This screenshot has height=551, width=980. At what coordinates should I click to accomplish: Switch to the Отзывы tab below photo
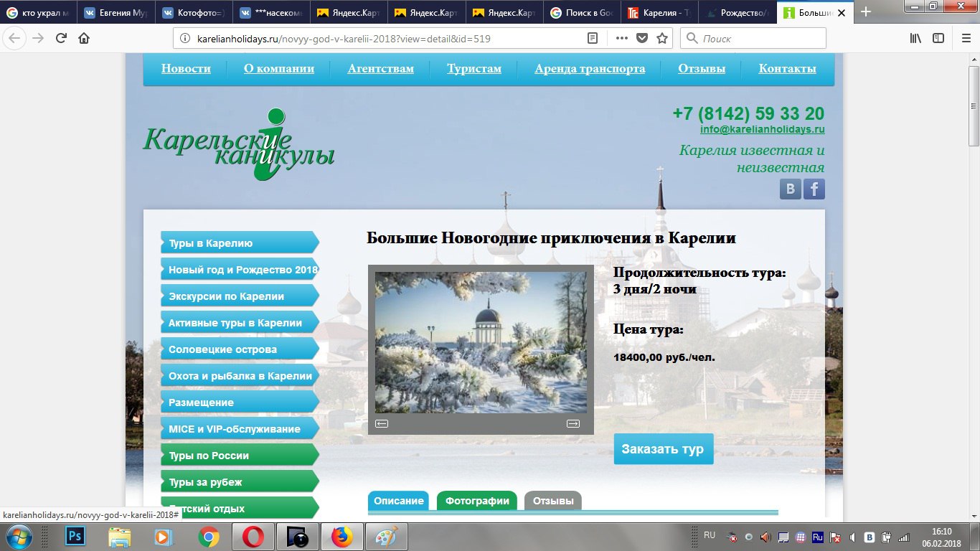pos(552,501)
